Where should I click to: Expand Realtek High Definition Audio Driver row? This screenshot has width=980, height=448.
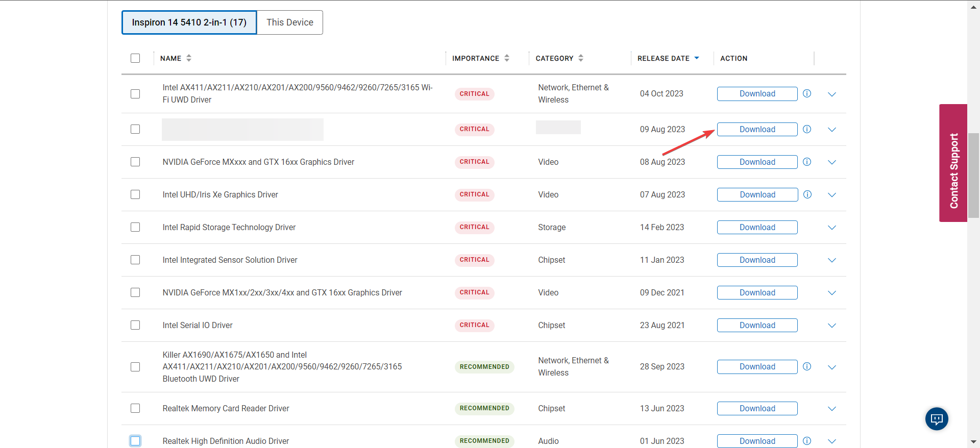(x=832, y=441)
